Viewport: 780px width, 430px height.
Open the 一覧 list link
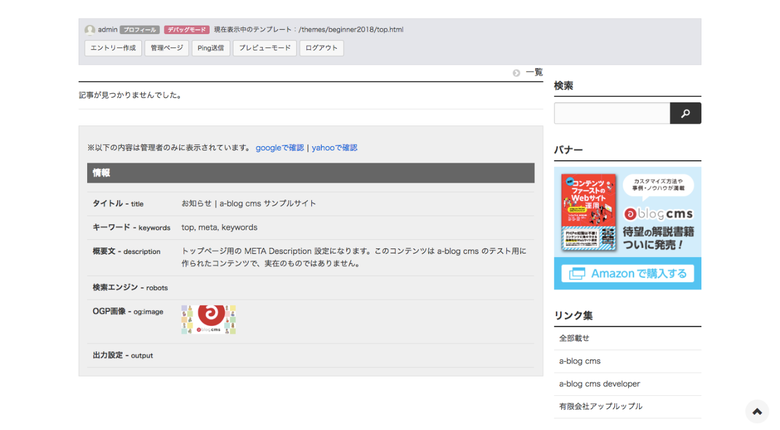(534, 73)
